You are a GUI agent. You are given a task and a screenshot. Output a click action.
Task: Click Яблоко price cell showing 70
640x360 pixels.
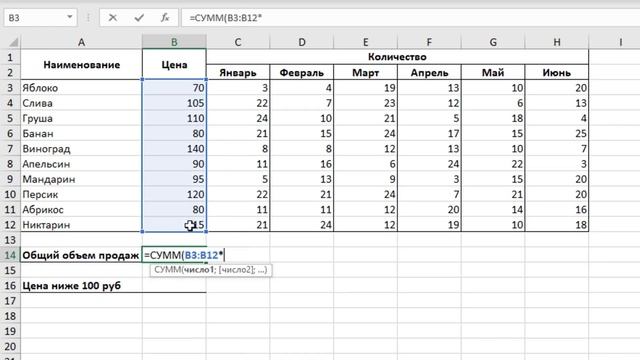coord(174,88)
